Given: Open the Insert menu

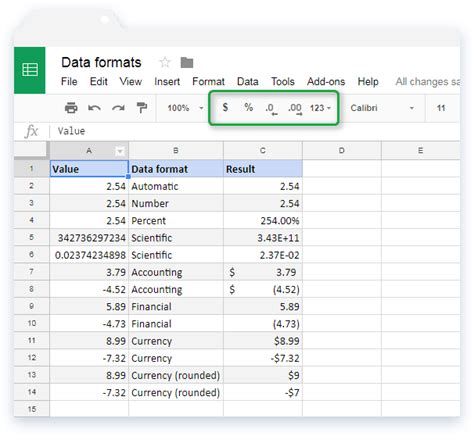Looking at the screenshot, I should (167, 82).
